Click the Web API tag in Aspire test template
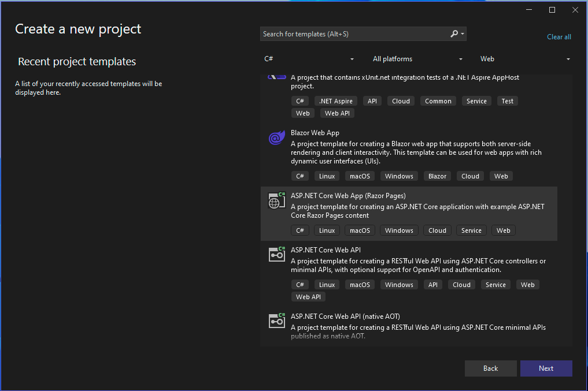This screenshot has height=391, width=588. point(337,113)
